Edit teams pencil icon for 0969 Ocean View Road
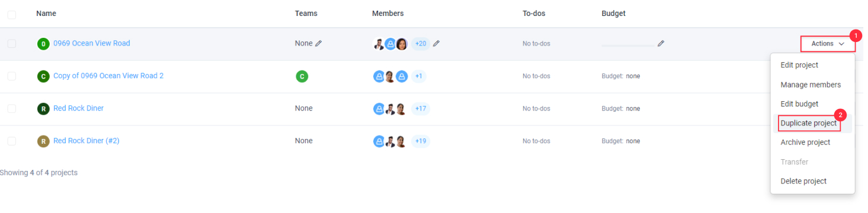Image resolution: width=868 pixels, height=213 pixels. click(x=319, y=43)
